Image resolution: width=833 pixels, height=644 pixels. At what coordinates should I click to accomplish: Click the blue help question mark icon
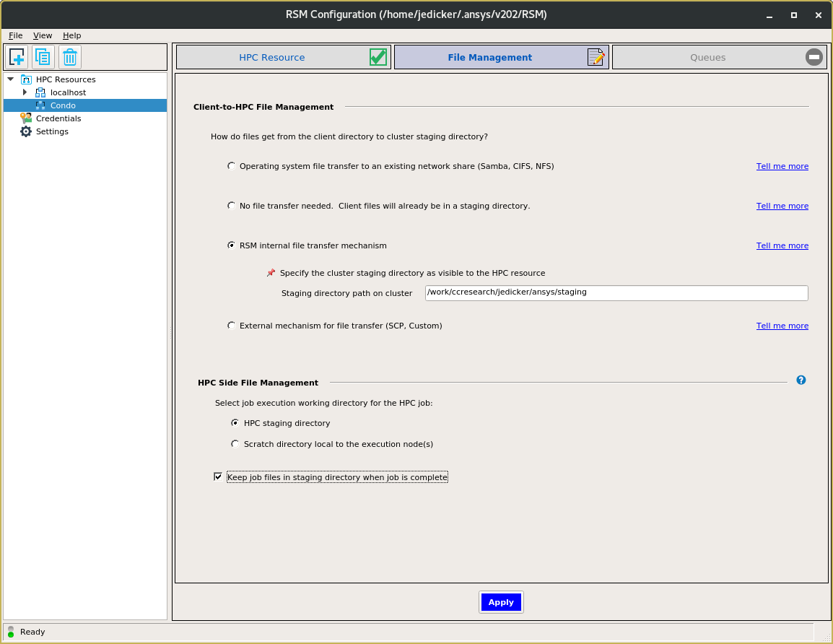[801, 380]
